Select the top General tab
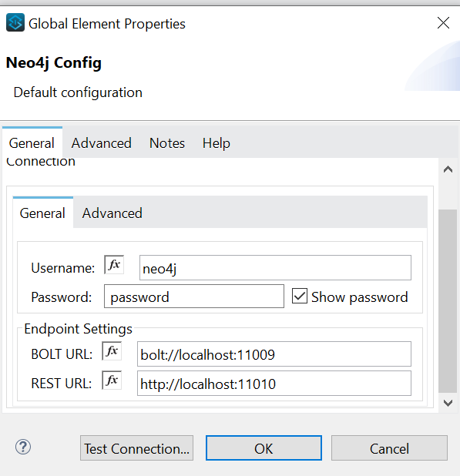This screenshot has height=476, width=460. [x=32, y=143]
